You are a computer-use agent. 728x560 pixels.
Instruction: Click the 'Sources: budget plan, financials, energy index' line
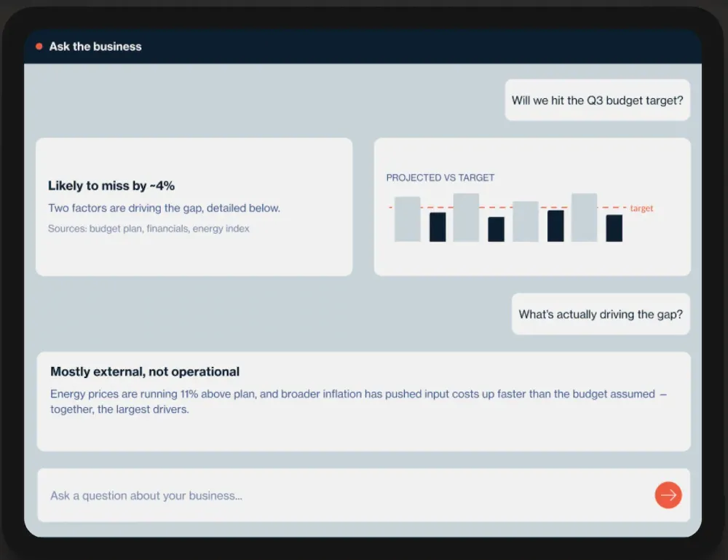click(149, 229)
